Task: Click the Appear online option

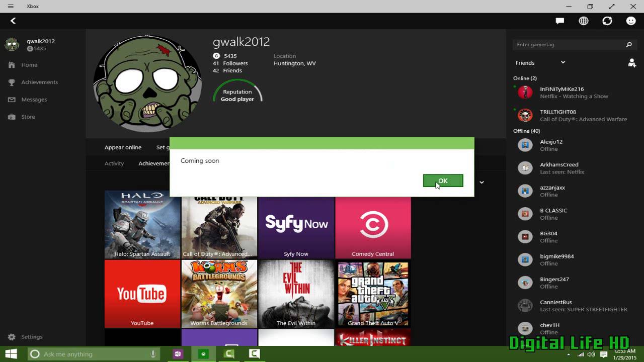Action: click(123, 147)
